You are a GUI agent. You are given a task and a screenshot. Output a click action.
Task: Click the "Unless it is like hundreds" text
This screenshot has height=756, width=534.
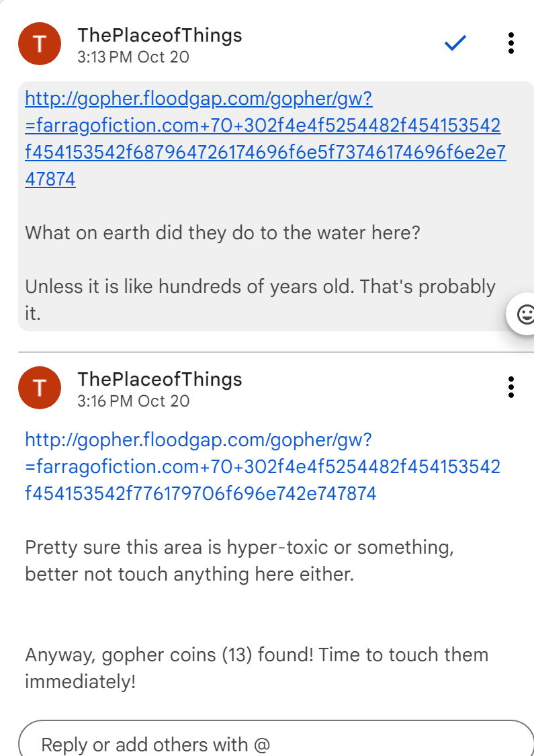click(260, 287)
